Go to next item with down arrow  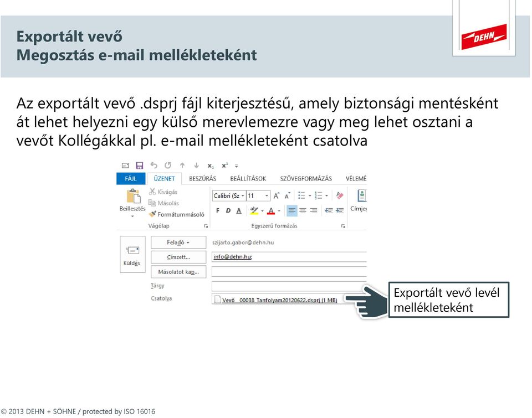[x=196, y=166]
